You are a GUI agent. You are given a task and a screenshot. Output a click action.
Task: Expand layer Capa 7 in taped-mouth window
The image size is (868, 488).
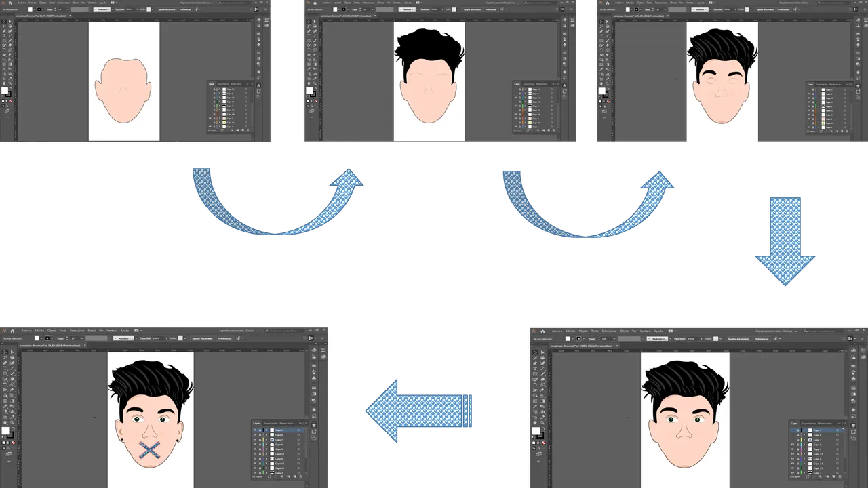(266, 440)
